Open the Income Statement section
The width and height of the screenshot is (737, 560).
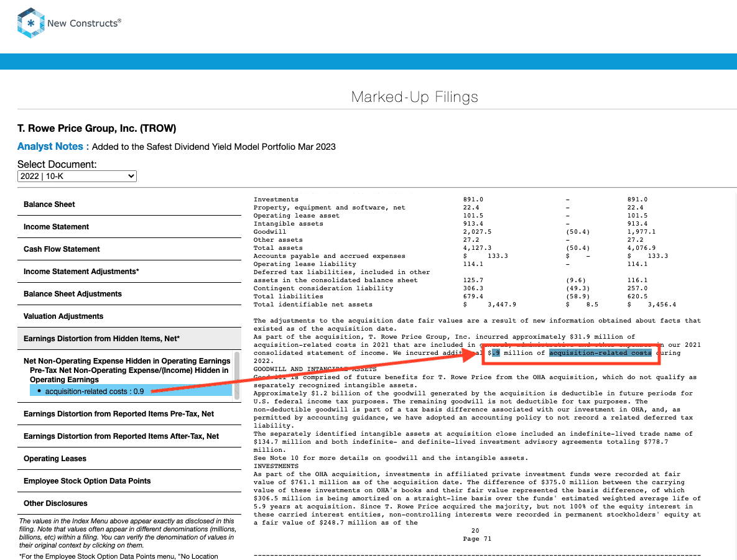129,227
